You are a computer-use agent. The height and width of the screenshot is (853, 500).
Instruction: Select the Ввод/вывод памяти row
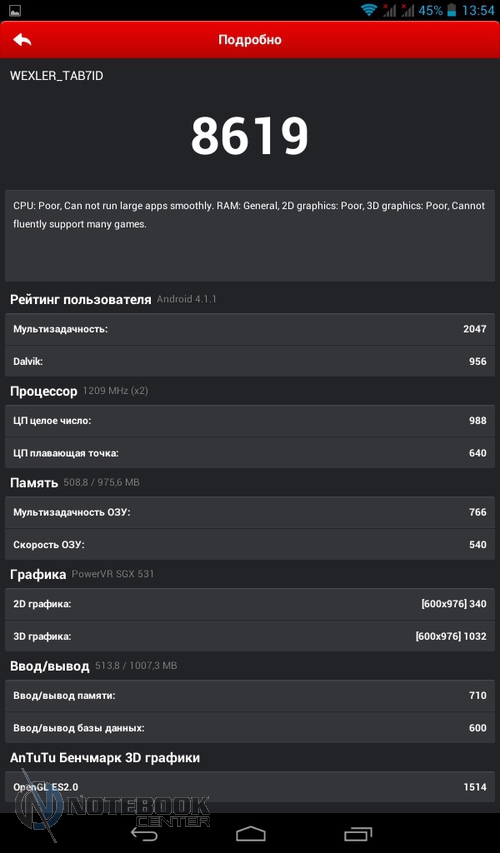250,695
